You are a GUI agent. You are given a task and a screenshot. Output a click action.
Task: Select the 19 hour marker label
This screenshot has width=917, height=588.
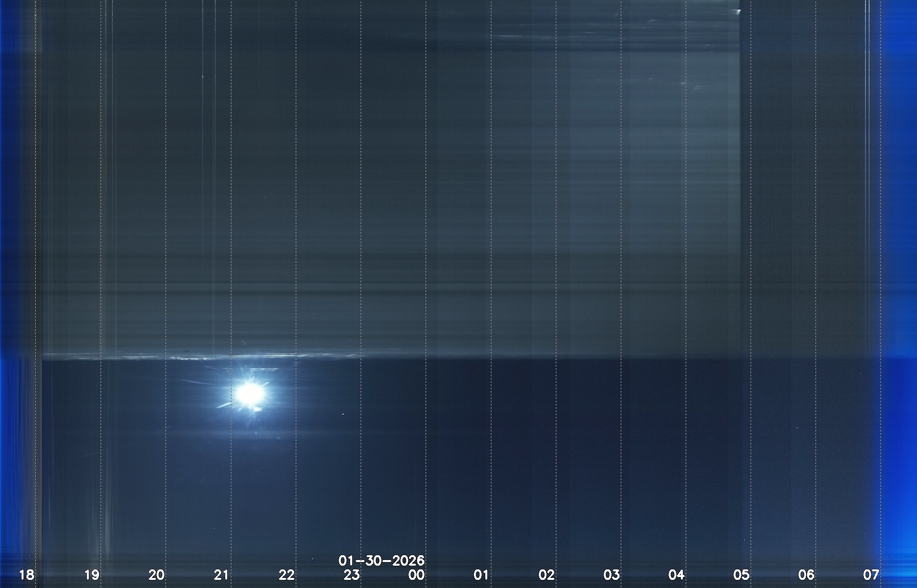92,575
